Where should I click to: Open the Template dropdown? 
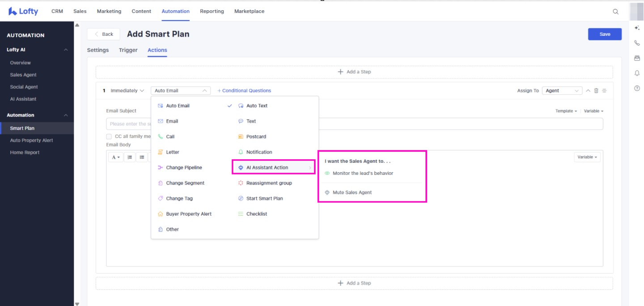pyautogui.click(x=566, y=111)
